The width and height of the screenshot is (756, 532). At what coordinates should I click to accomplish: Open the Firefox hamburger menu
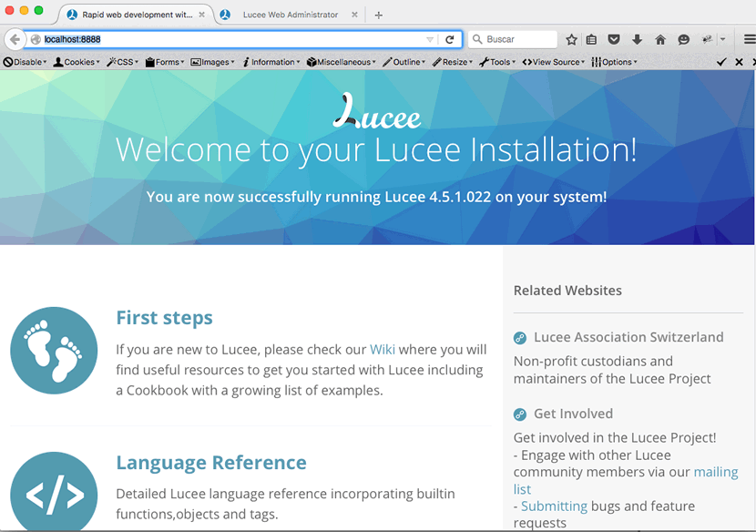click(750, 39)
